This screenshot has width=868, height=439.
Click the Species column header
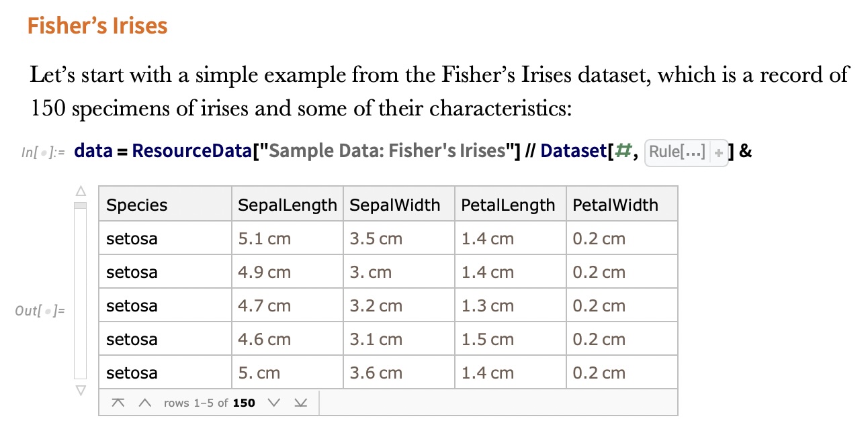137,205
